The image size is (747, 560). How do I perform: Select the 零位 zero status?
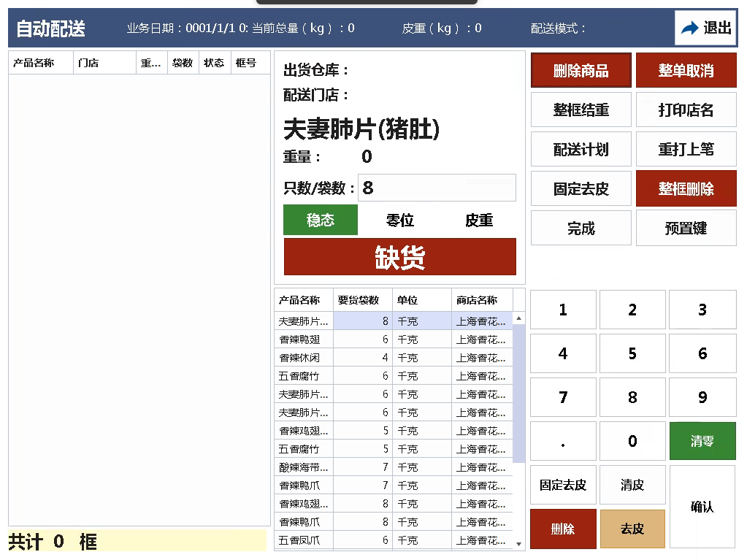[400, 220]
